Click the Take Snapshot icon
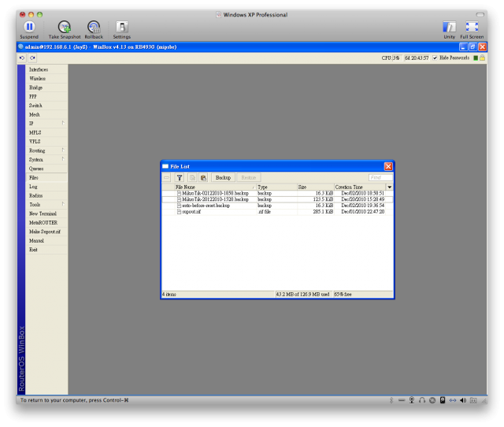 point(65,27)
